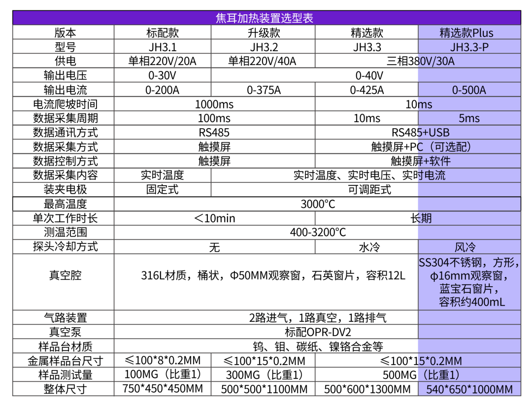Image resolution: width=532 pixels, height=406 pixels.
Task: Select the 540*650*1000MM dimensions cell
Action: click(x=469, y=389)
